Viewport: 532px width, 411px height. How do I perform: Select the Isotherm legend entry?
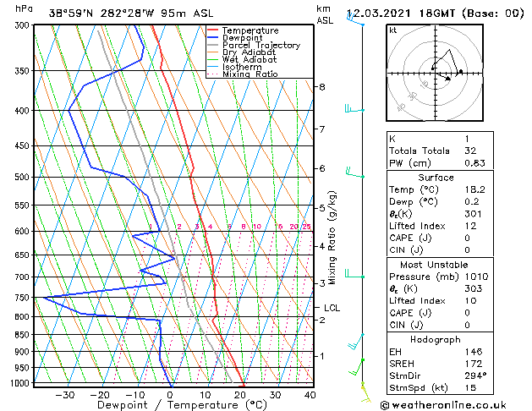coord(244,67)
